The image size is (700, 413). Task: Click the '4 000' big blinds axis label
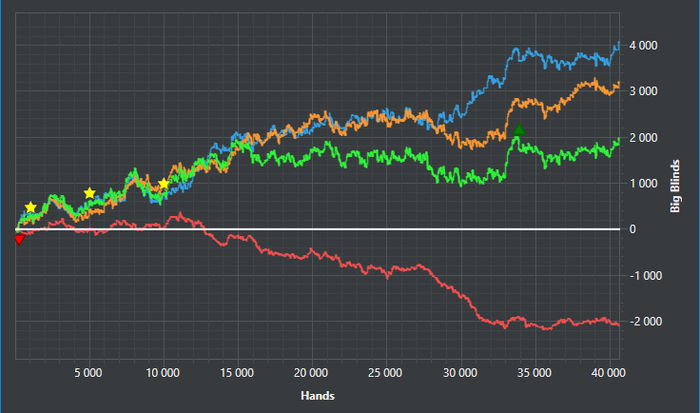tap(643, 46)
